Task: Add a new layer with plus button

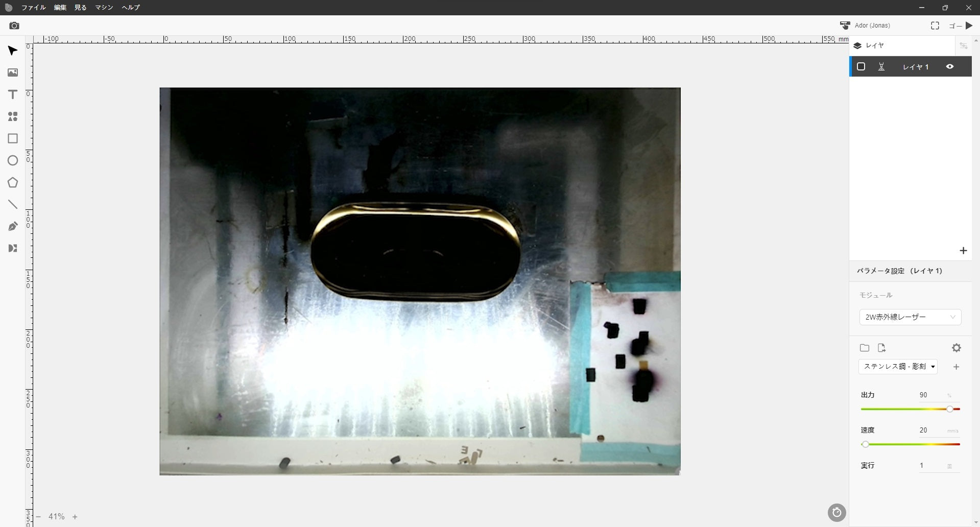Action: point(963,251)
